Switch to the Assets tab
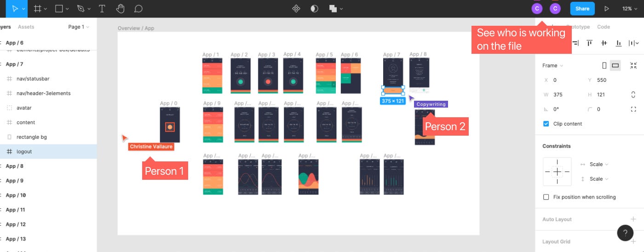This screenshot has width=644, height=252. pyautogui.click(x=26, y=27)
